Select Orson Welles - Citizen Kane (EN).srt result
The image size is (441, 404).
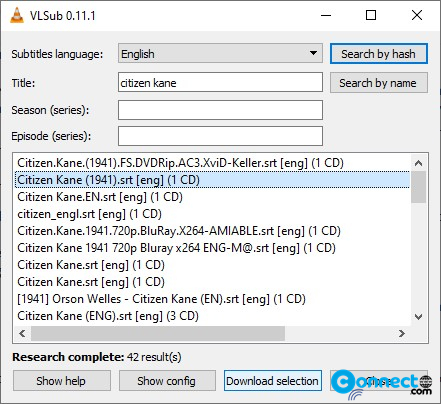point(213,299)
